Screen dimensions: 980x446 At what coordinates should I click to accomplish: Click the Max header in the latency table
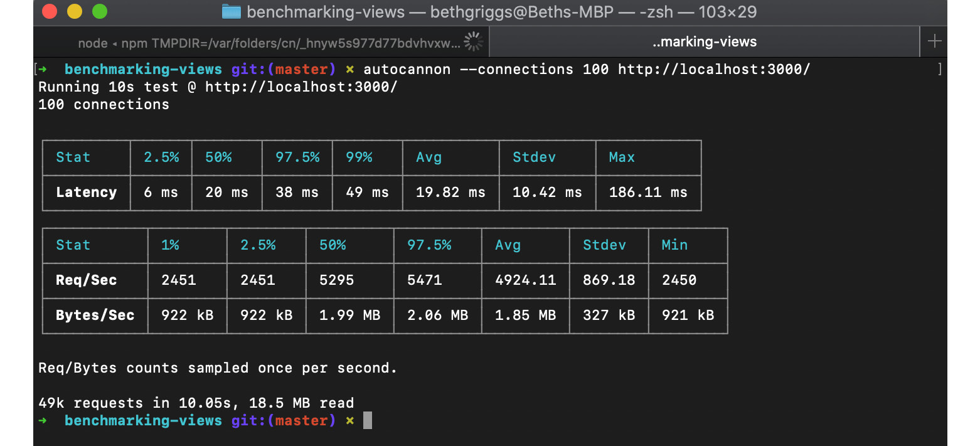[x=621, y=157]
